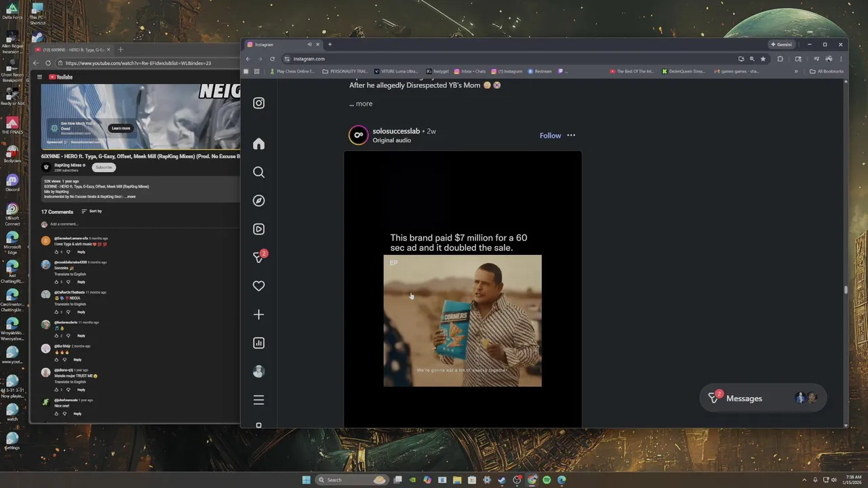Click the Instagram logo at sidebar top

pos(258,103)
